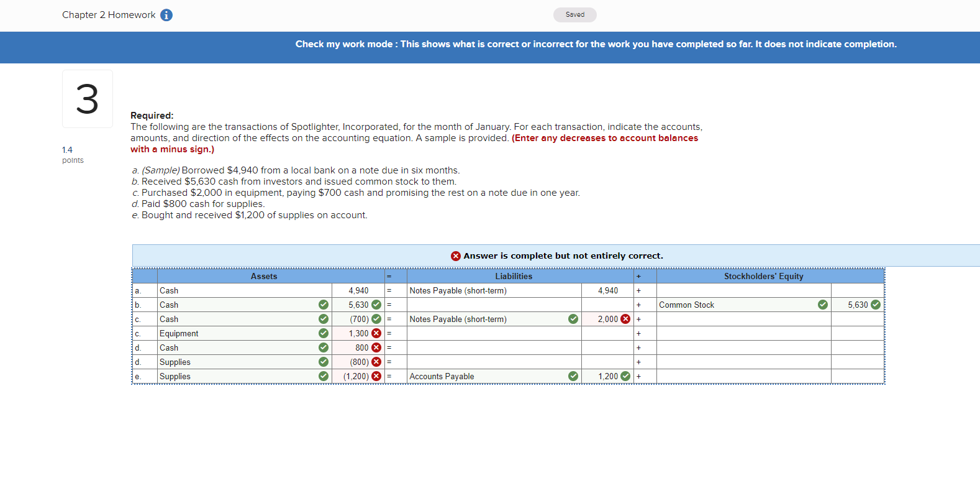Screen dimensions: 980x488
Task: Click green check beside Common Stock account
Action: pyautogui.click(x=823, y=305)
